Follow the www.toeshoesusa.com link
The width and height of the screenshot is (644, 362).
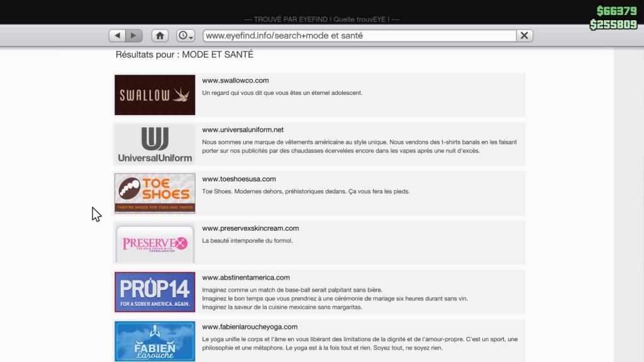click(239, 179)
